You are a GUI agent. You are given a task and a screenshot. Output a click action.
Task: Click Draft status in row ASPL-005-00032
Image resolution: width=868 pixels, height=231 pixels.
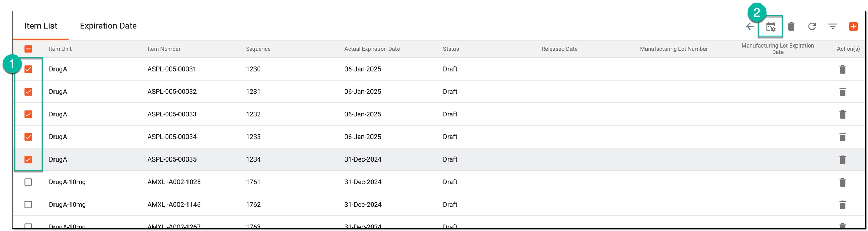pyautogui.click(x=450, y=92)
